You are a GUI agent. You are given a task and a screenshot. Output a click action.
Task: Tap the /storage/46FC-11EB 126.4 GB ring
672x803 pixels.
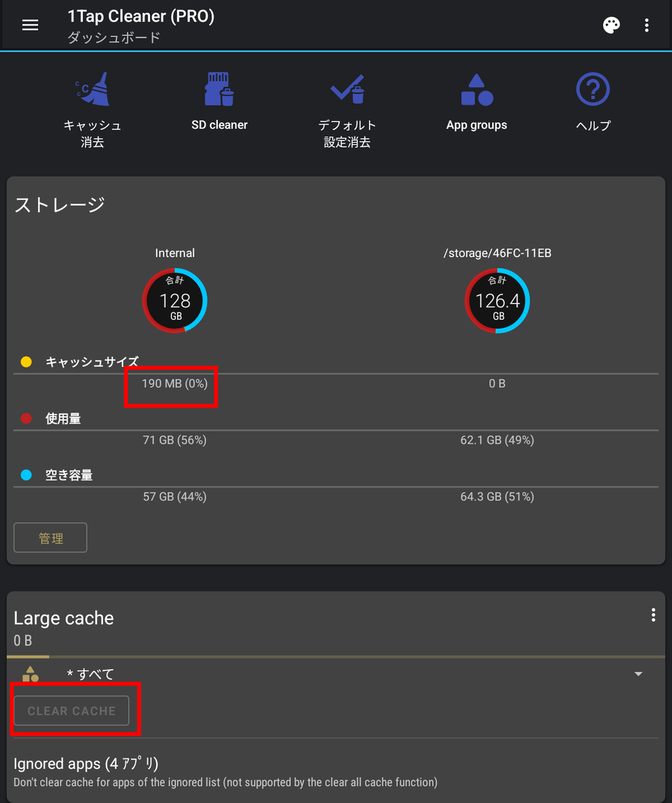click(497, 301)
